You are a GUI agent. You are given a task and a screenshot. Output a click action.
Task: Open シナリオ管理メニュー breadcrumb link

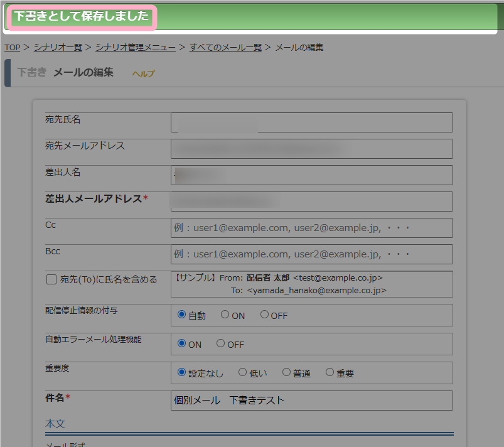click(136, 48)
